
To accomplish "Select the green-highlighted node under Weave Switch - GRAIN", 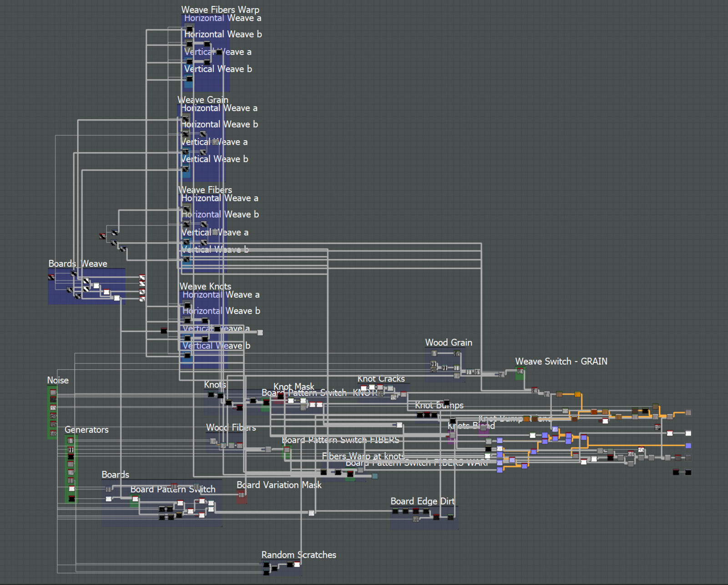I will click(520, 371).
